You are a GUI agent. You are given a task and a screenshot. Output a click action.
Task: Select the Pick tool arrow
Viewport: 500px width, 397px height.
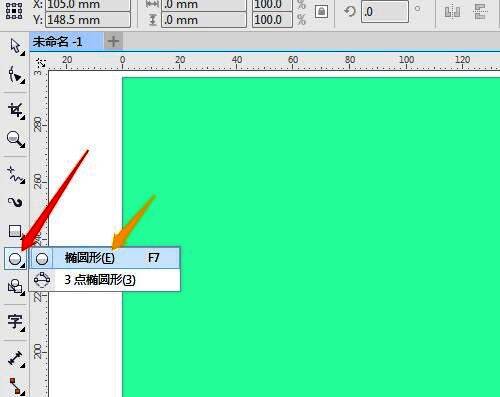pos(15,46)
